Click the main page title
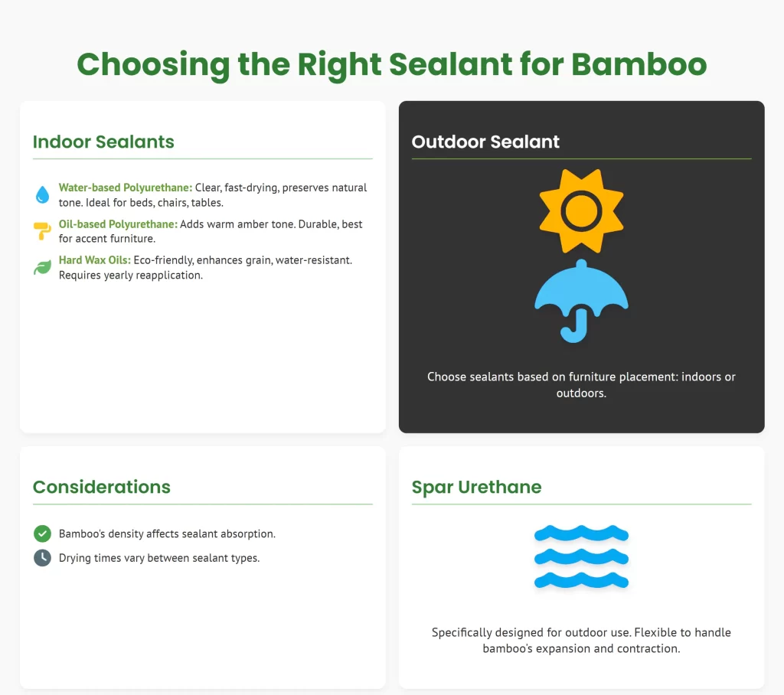 pos(392,65)
